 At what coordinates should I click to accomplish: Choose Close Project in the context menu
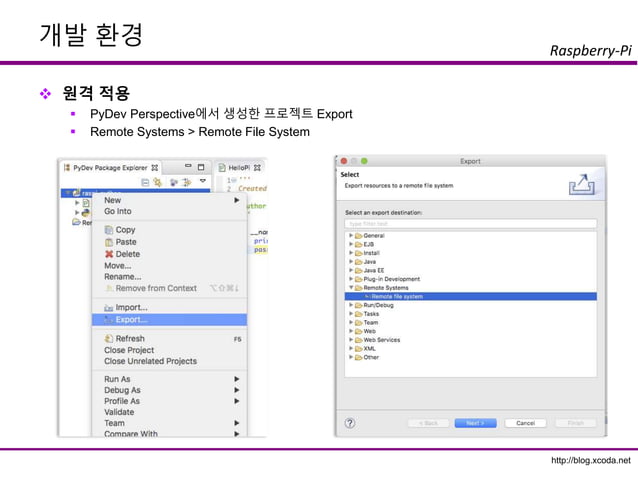click(169, 350)
